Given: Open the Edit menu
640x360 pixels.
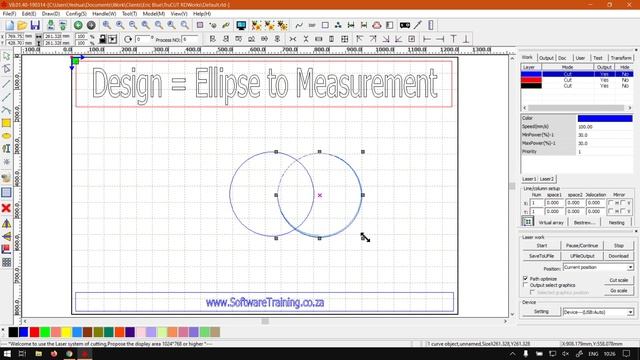Looking at the screenshot, I should click(29, 13).
